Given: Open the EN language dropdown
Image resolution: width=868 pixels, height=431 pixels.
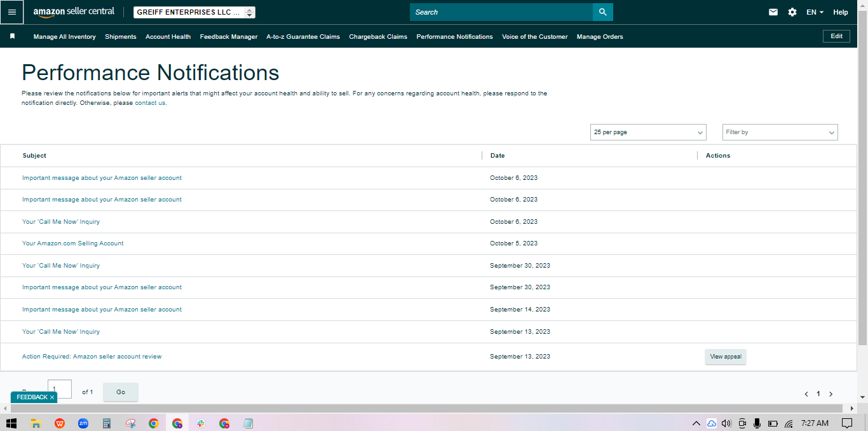Looking at the screenshot, I should [815, 12].
